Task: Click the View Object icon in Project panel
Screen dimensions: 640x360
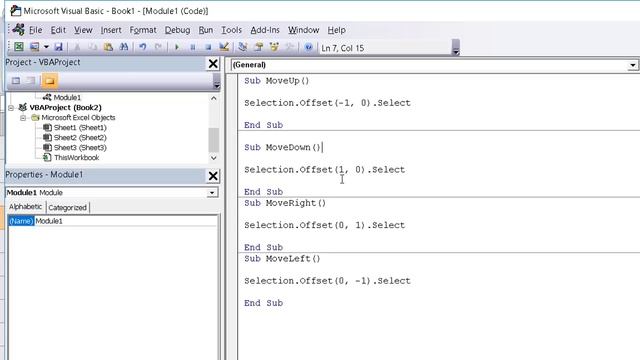Action: pyautogui.click(x=31, y=80)
